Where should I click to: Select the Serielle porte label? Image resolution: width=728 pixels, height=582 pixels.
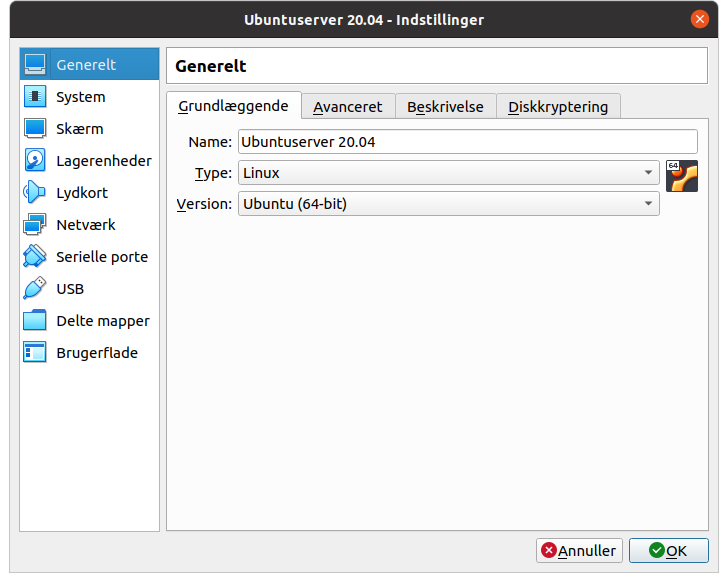[102, 257]
